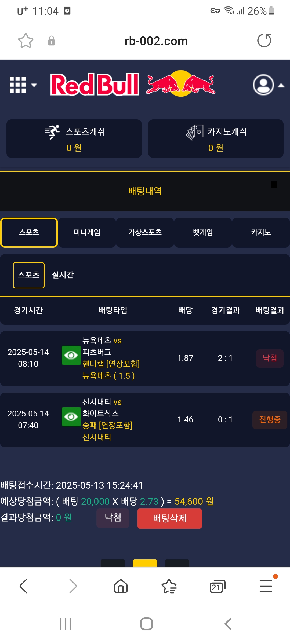This screenshot has width=290, height=644.
Task: Switch to the 미니게임 tab
Action: 87,232
